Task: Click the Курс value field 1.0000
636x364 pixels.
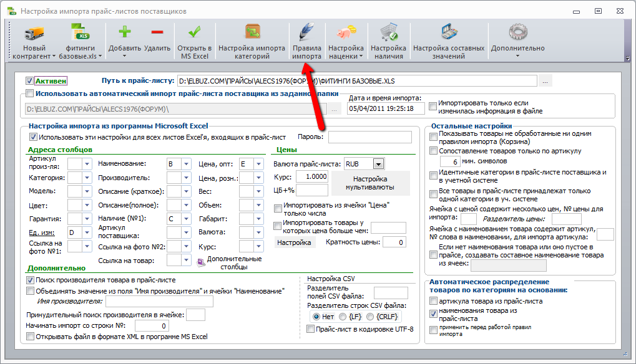Action: point(311,176)
